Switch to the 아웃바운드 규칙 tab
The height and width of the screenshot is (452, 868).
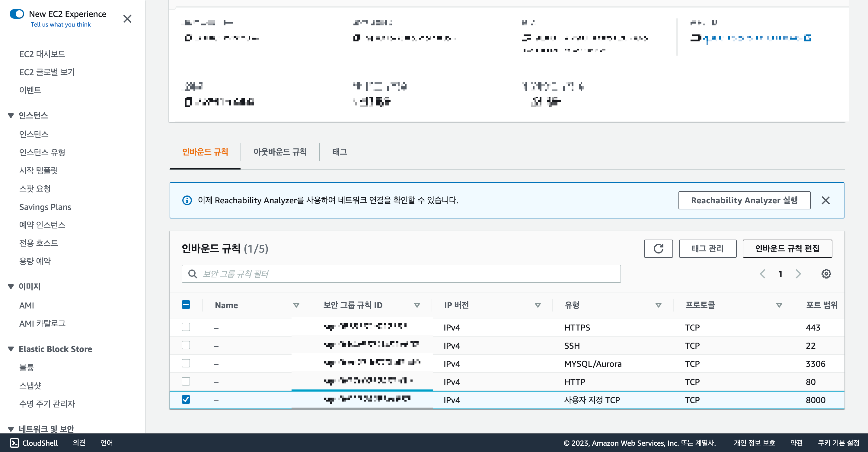pos(280,152)
